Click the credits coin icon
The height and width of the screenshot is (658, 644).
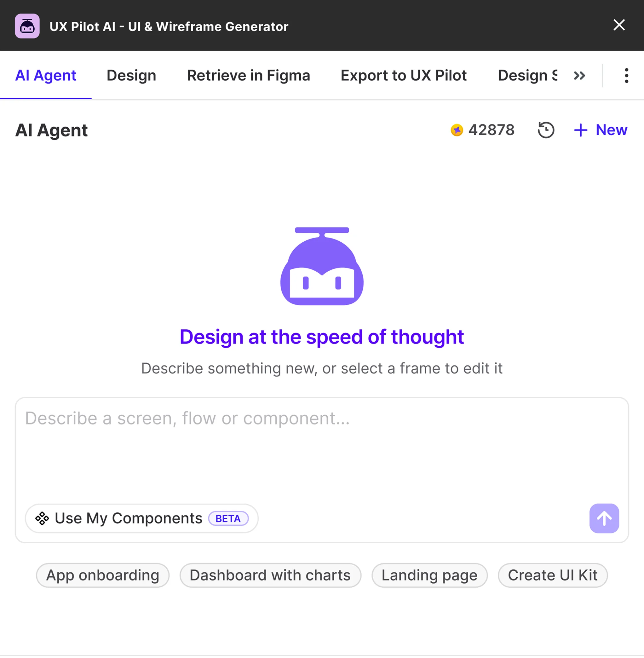pos(457,130)
